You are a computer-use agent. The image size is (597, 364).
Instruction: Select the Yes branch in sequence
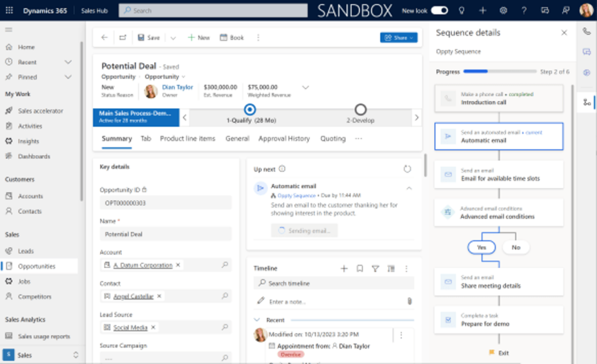click(x=482, y=247)
